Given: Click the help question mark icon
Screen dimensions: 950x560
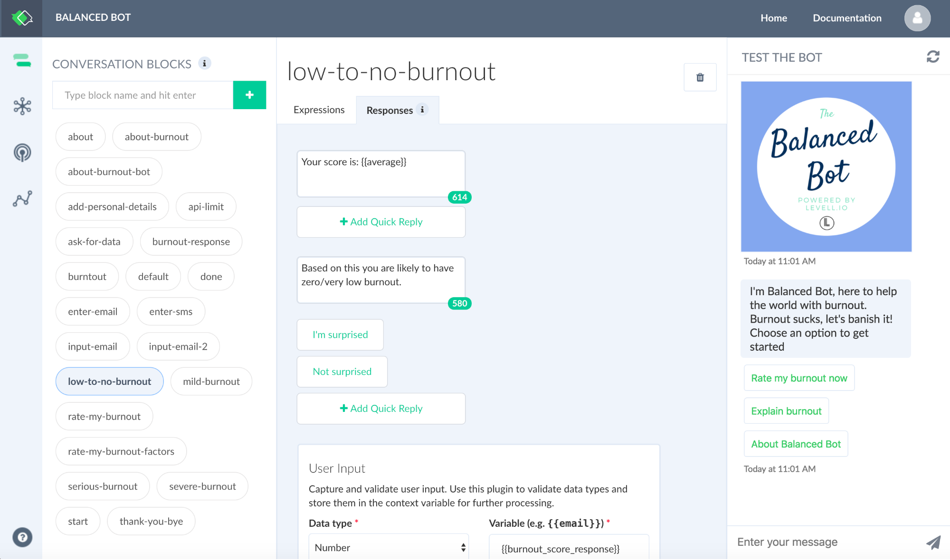Looking at the screenshot, I should tap(22, 537).
